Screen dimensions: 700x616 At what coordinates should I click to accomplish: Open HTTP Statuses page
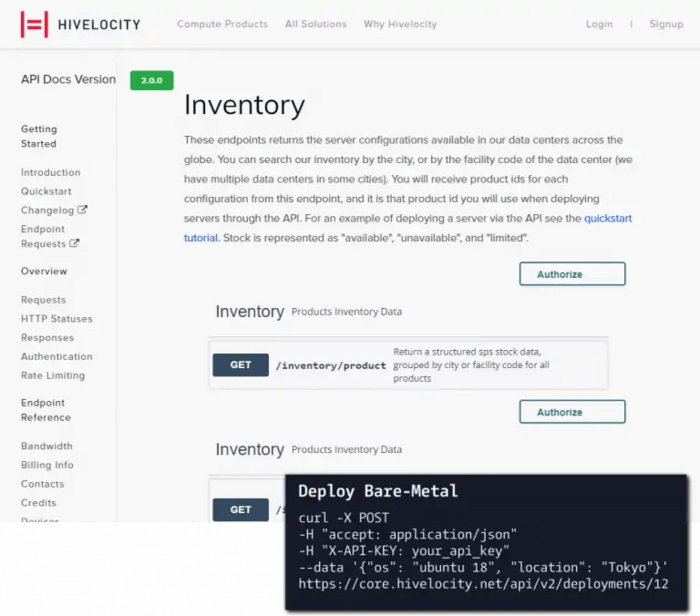(57, 319)
